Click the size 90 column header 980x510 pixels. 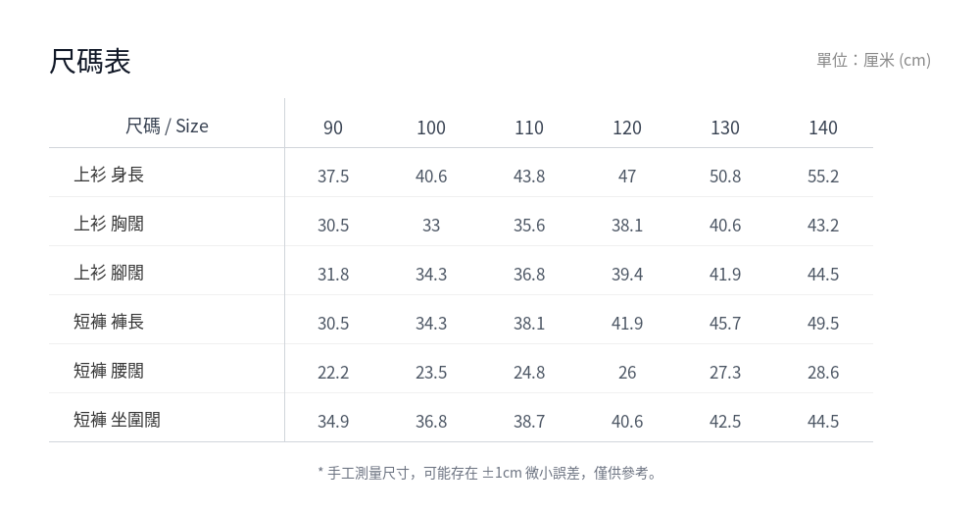pyautogui.click(x=333, y=127)
